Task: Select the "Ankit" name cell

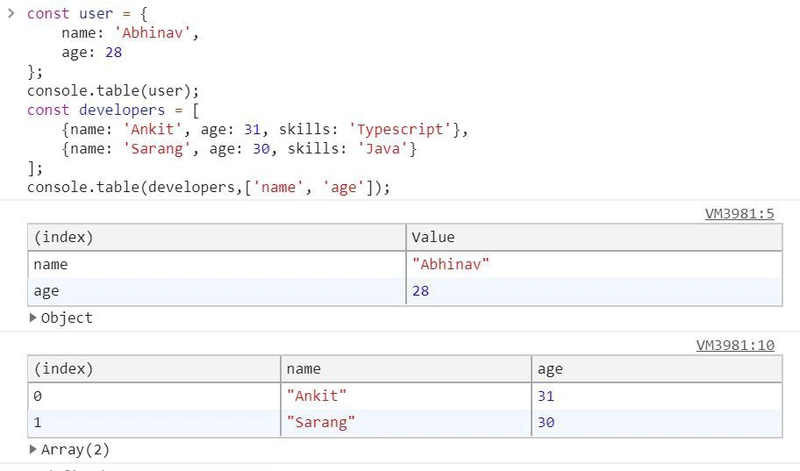Action: pos(314,396)
